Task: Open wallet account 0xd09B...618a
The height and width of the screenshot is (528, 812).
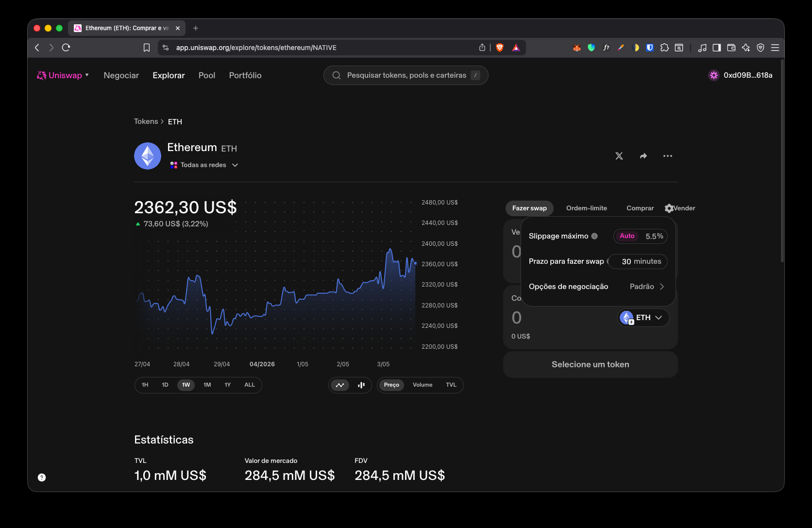Action: pos(741,75)
